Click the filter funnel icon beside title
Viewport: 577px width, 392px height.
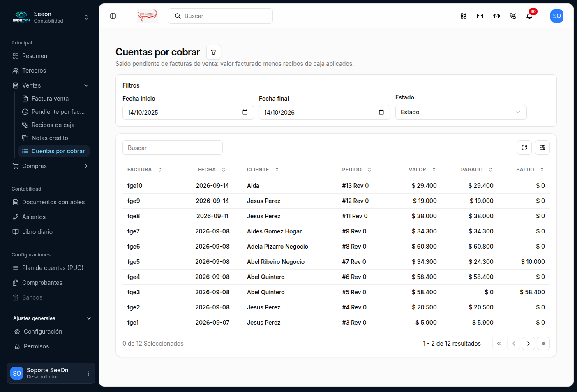click(214, 52)
